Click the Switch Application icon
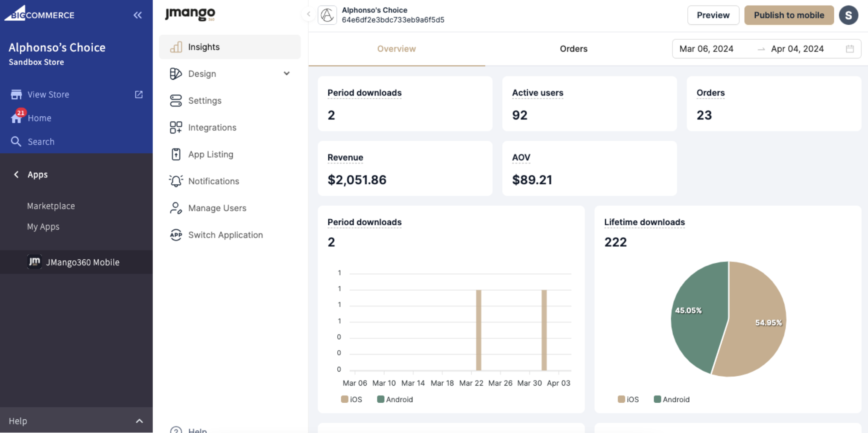 click(x=176, y=235)
